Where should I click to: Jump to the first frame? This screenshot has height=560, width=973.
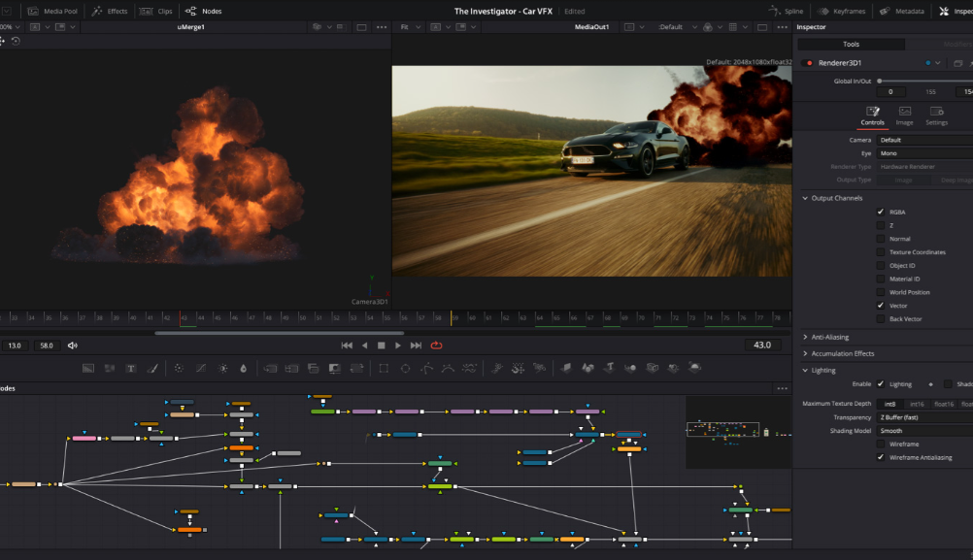[347, 346]
